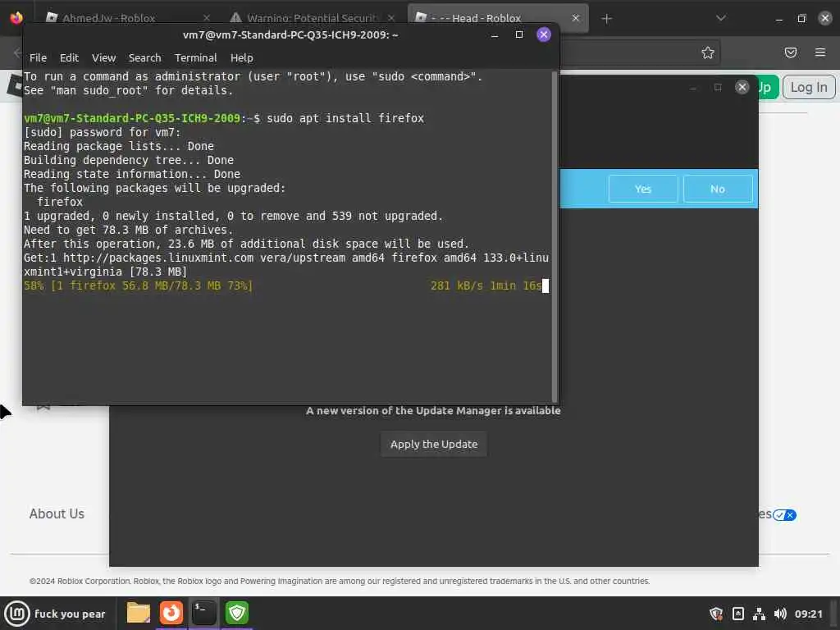Click the terminal title 'vm7@vm7-Standard-PC-Q35-ICH9-2009: ~'

(290, 34)
